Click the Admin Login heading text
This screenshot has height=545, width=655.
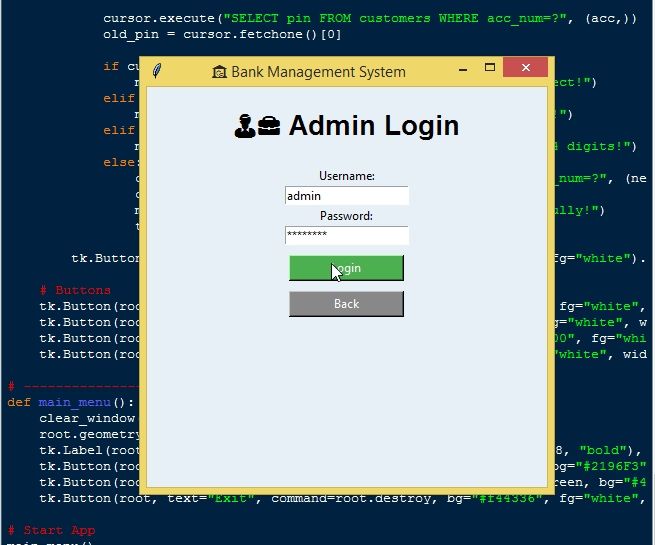coord(373,126)
